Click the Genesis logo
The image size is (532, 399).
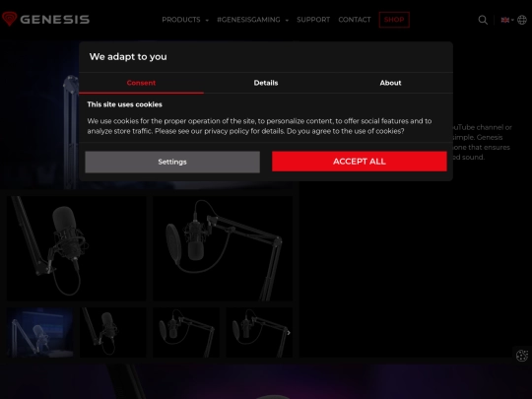pos(45,20)
